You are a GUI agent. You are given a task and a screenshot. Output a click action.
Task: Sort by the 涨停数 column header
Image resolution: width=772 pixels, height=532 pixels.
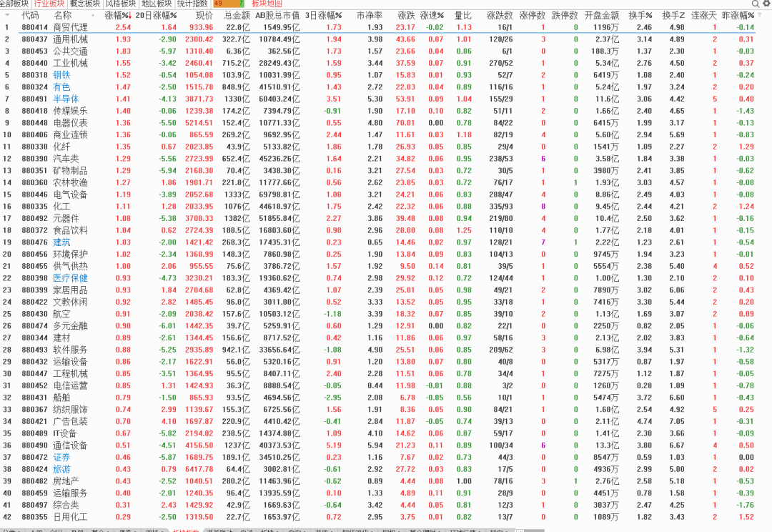click(x=533, y=15)
